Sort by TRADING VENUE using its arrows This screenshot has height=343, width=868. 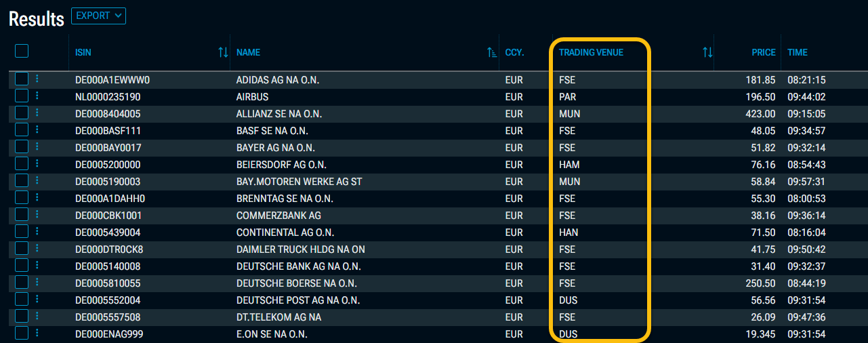[707, 52]
